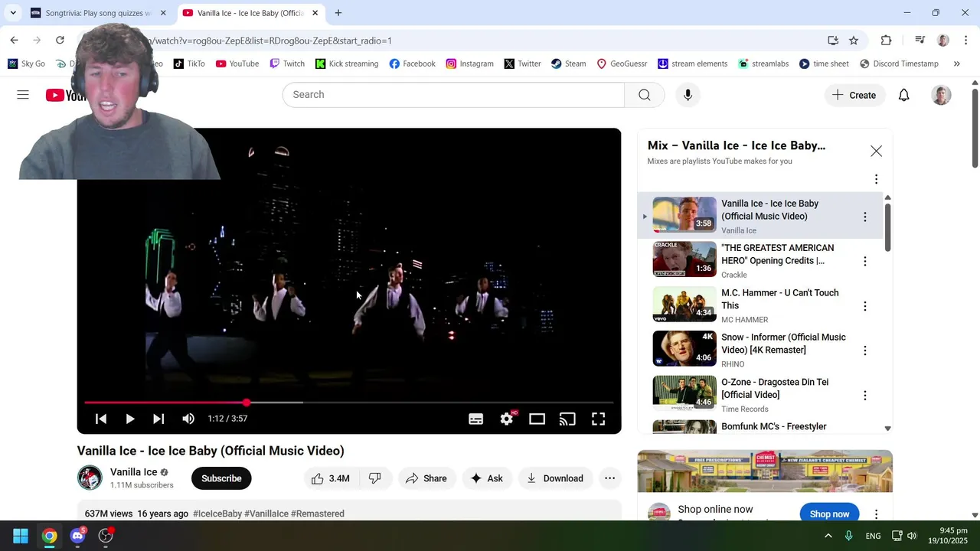Screen dimensions: 980x551
Task: Open the Ask AI button
Action: pos(487,478)
